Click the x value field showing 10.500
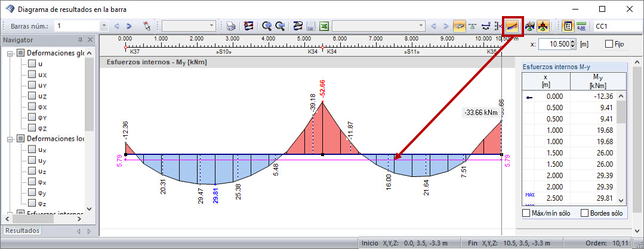 point(554,44)
